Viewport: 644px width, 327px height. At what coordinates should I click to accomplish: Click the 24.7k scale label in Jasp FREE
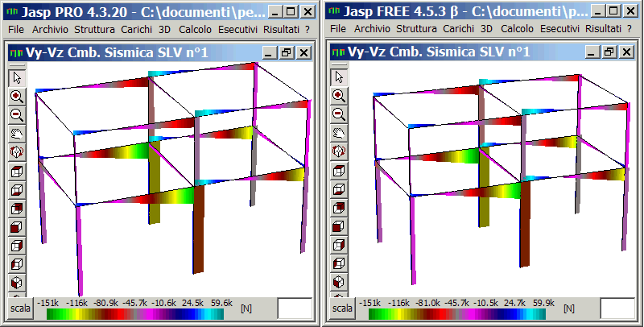(514, 304)
